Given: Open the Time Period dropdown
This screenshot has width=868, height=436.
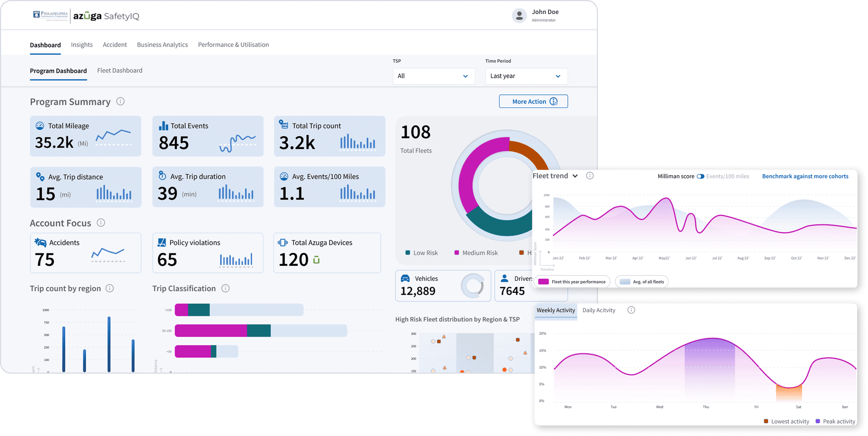Looking at the screenshot, I should click(x=526, y=76).
